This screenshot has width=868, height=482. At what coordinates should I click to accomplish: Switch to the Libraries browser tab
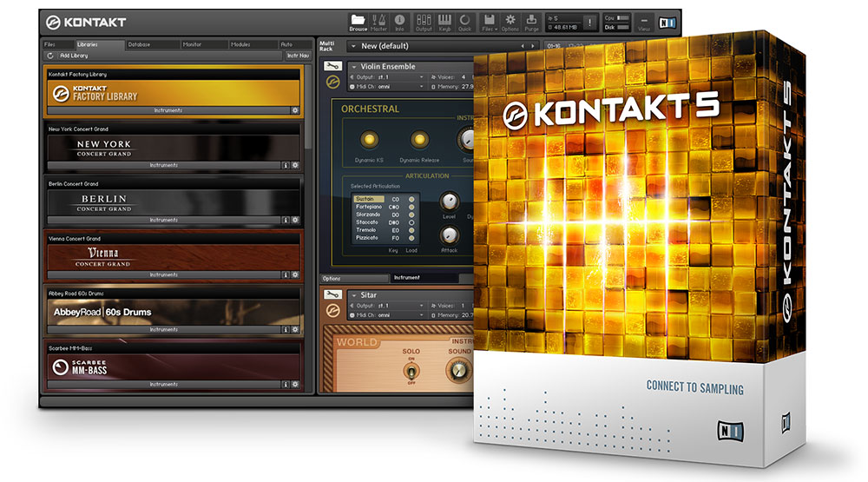pos(99,44)
